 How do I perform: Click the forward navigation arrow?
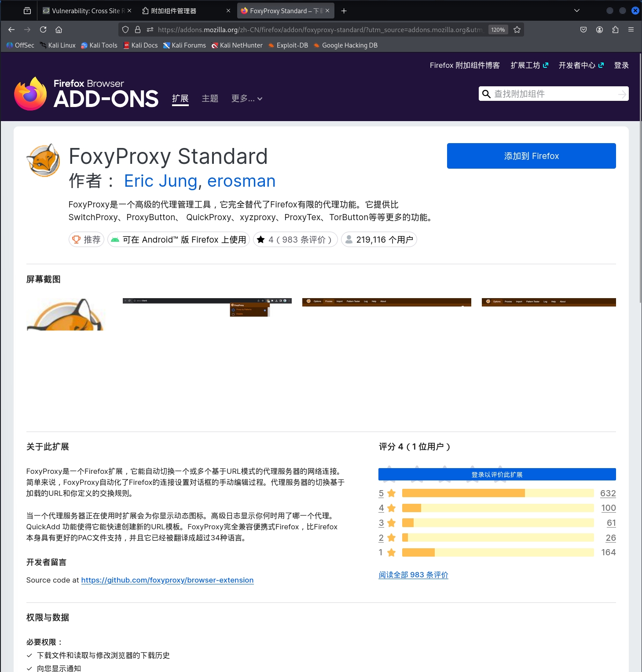tap(27, 30)
